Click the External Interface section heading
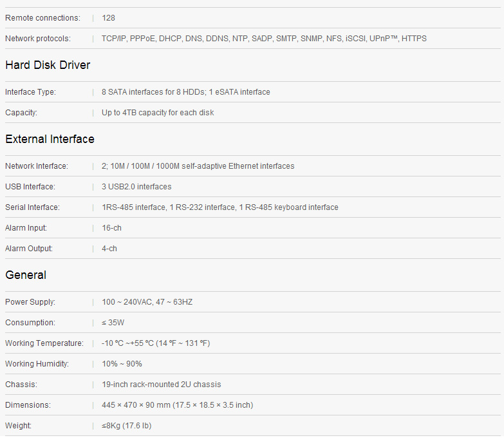This screenshot has height=438, width=504. pos(50,139)
